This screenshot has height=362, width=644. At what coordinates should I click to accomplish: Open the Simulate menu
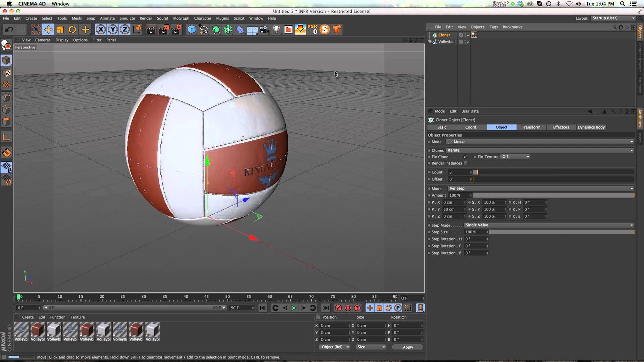(127, 18)
